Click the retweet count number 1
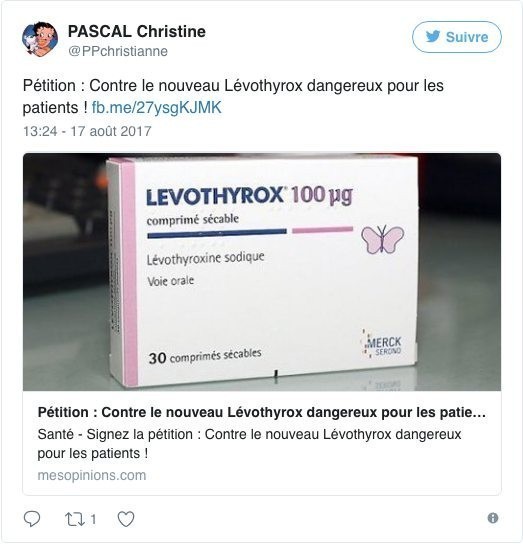Viewport: 523px width, 544px height. click(93, 519)
